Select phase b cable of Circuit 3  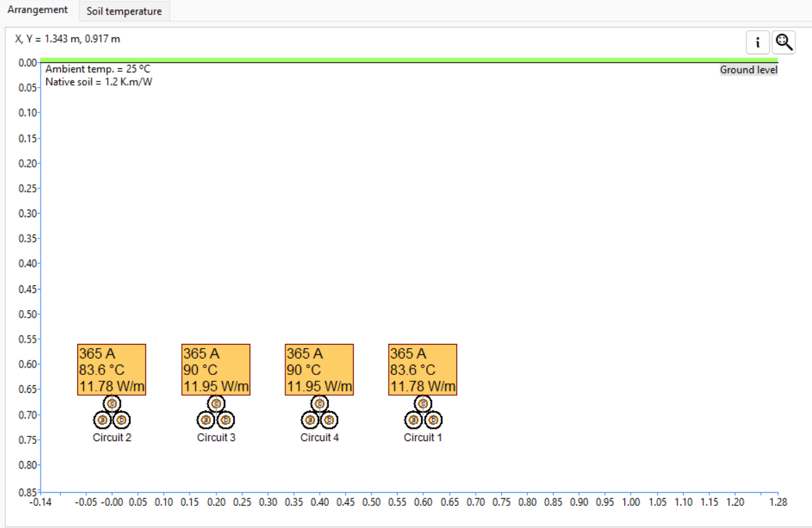(225, 419)
